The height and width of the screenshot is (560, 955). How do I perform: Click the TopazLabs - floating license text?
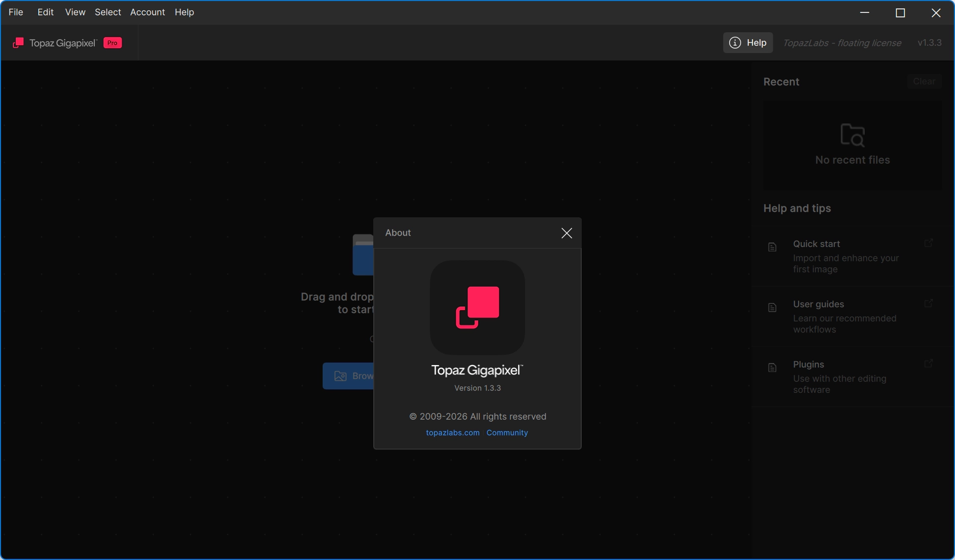[842, 43]
